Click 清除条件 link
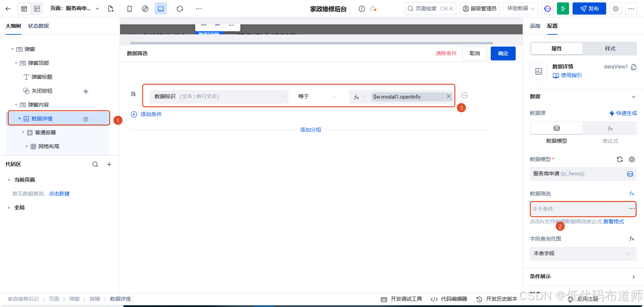The image size is (644, 307). pyautogui.click(x=446, y=53)
